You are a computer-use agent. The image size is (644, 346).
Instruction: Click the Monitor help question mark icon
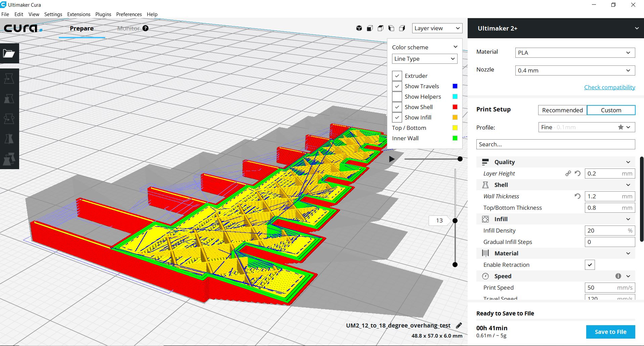pos(145,28)
